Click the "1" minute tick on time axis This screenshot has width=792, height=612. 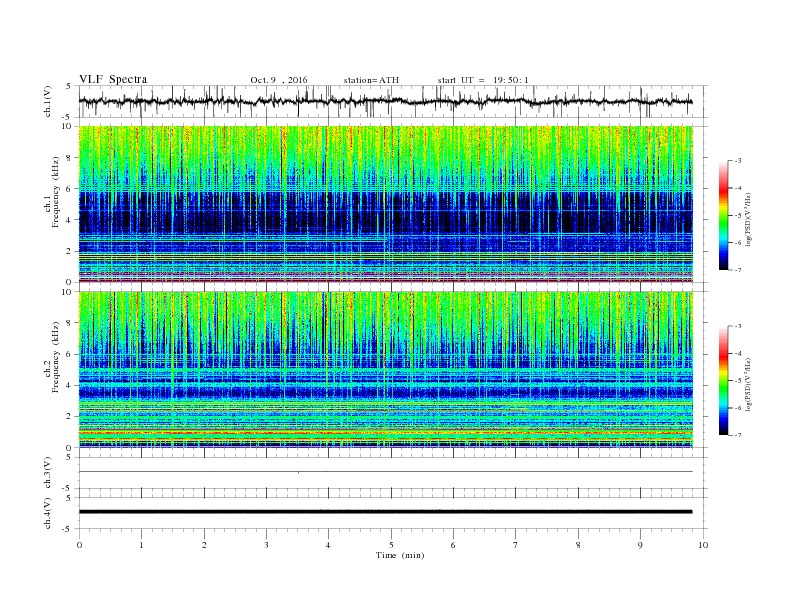tap(141, 545)
